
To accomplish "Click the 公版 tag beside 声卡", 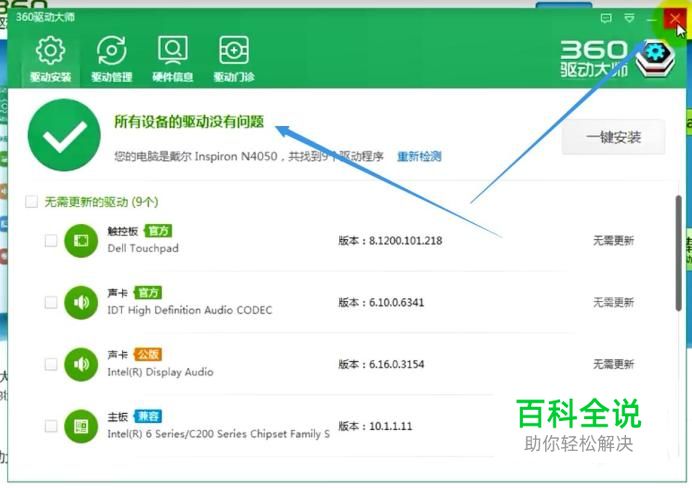I will (x=148, y=354).
